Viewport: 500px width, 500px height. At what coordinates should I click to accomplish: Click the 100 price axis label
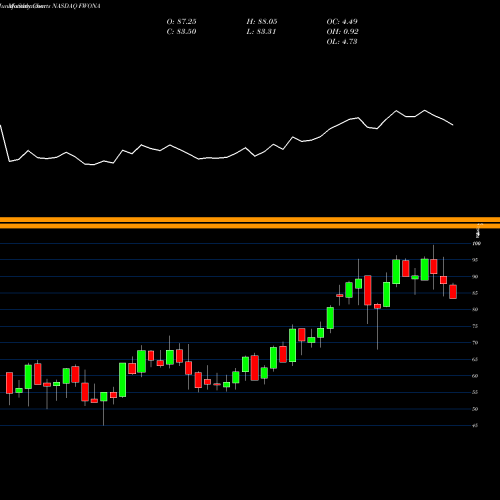click(477, 244)
